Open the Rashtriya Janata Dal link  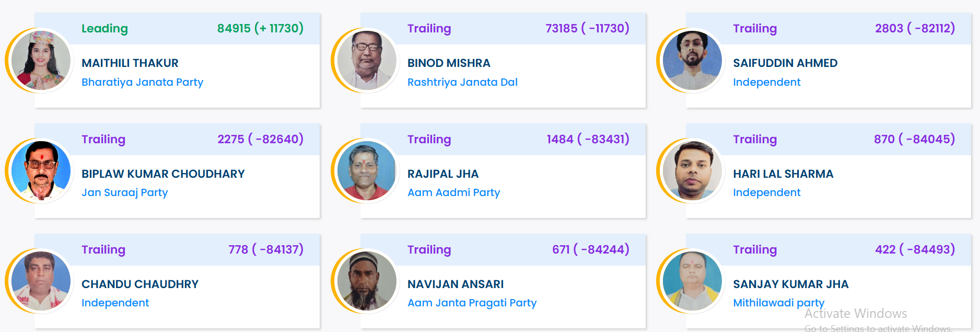(x=462, y=82)
